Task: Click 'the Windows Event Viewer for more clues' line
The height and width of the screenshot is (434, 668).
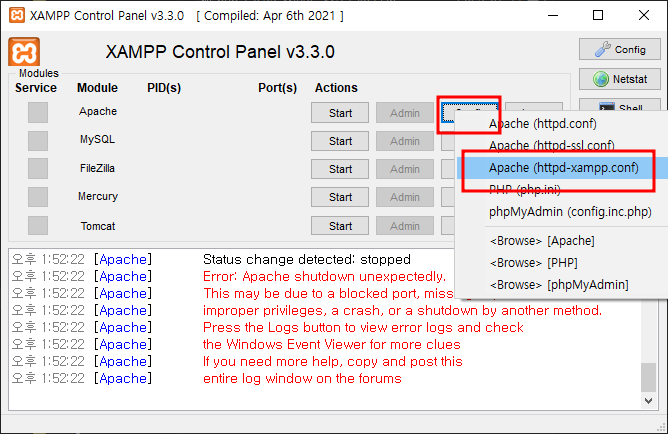Action: pyautogui.click(x=331, y=345)
